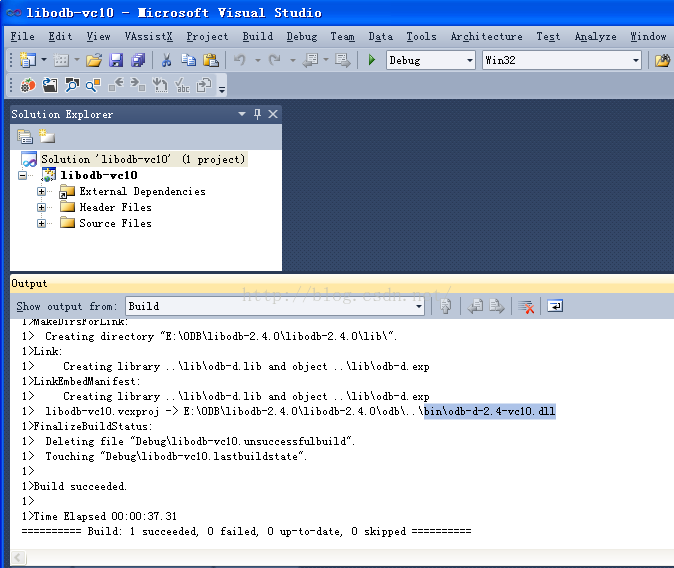The image size is (674, 568).
Task: Open the Edit menu
Action: coord(60,37)
